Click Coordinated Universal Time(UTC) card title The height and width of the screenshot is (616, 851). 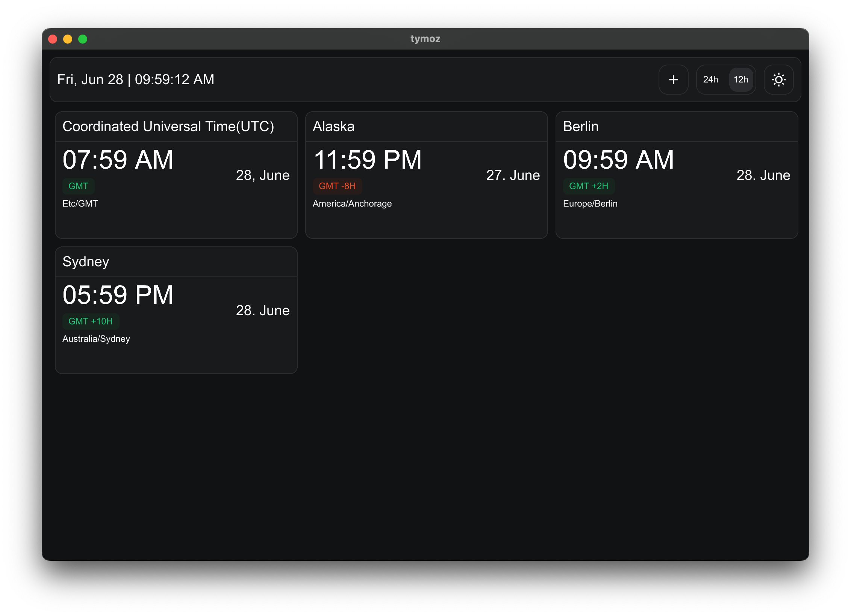click(x=168, y=127)
